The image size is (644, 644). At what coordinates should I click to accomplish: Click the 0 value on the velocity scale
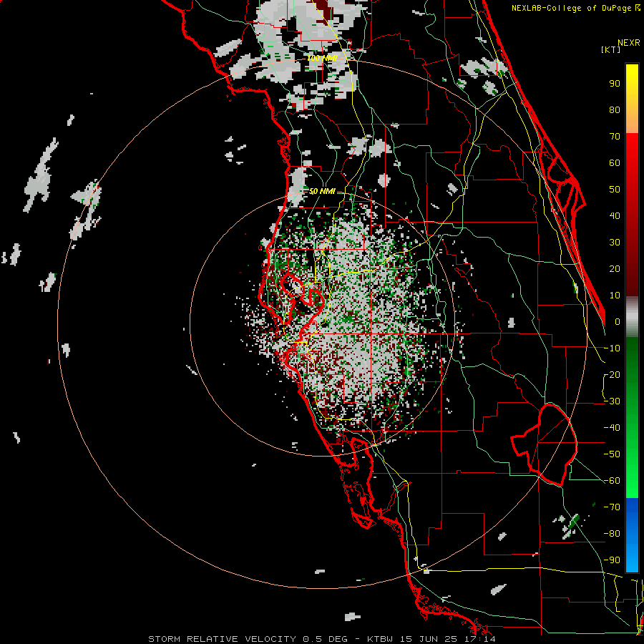[618, 322]
